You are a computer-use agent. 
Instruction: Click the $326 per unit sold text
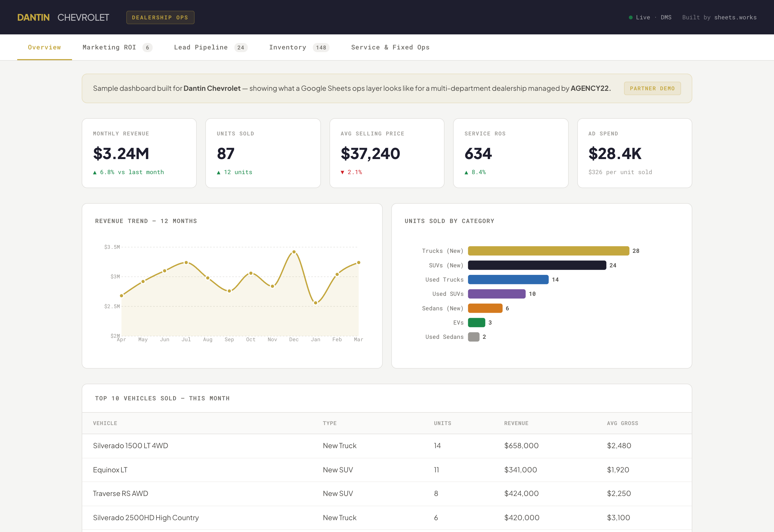click(620, 172)
